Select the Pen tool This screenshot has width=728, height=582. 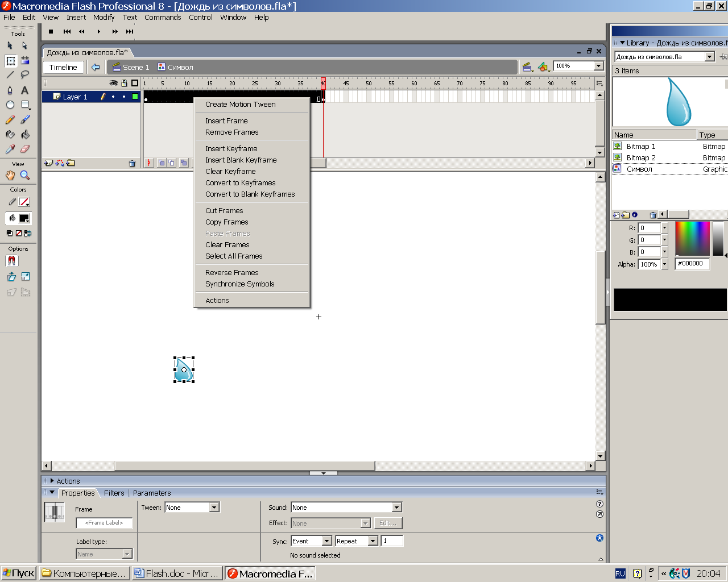click(x=10, y=90)
